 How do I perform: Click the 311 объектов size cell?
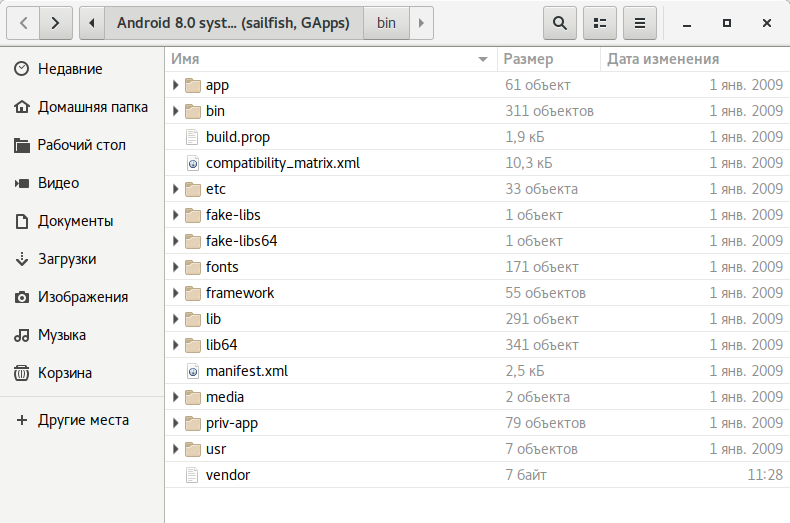click(x=549, y=111)
